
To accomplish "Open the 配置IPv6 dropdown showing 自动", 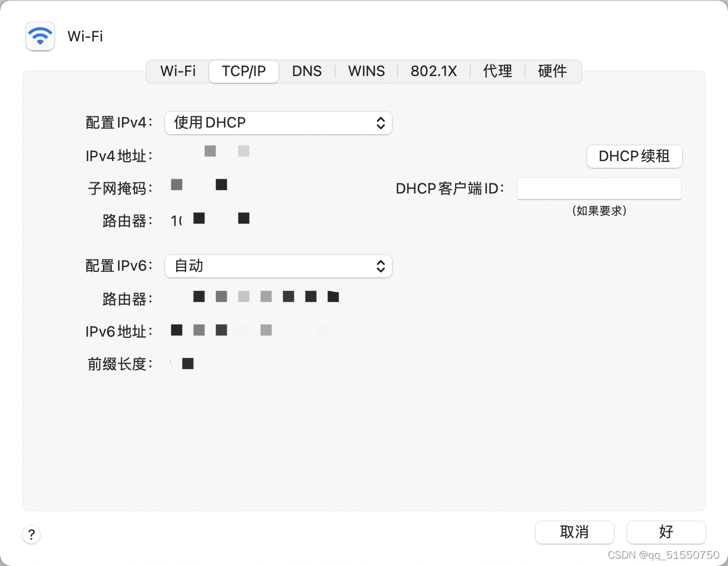I will (278, 266).
